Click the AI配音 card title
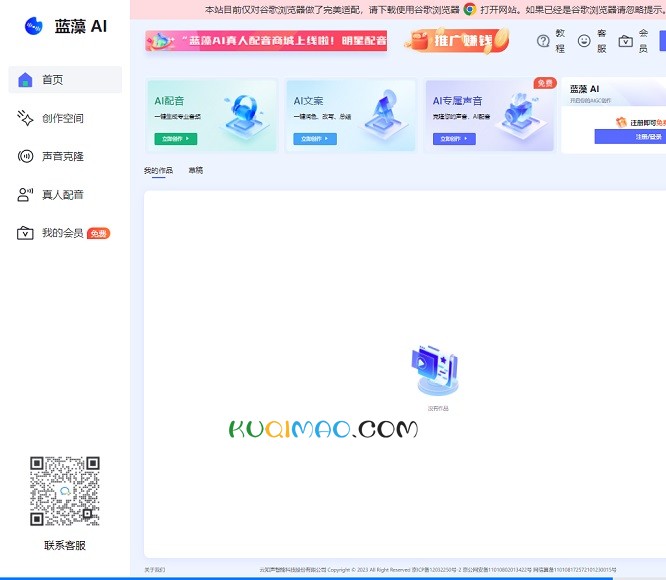666x580 pixels. point(169,101)
